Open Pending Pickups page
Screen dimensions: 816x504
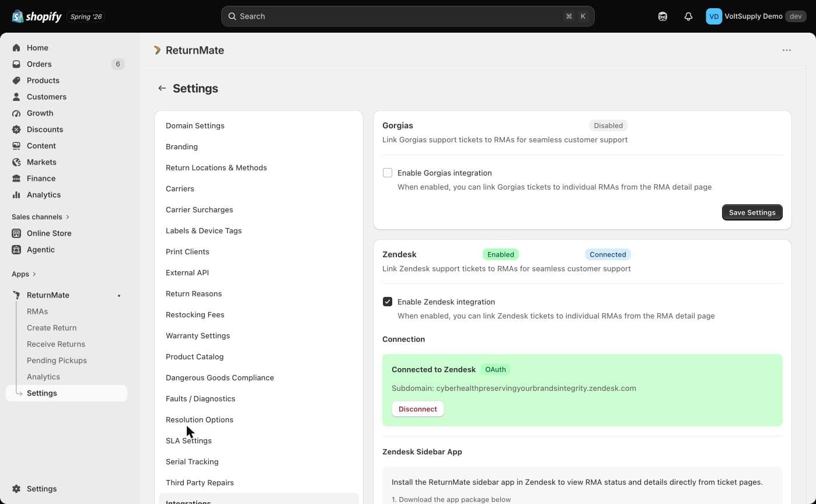point(57,360)
